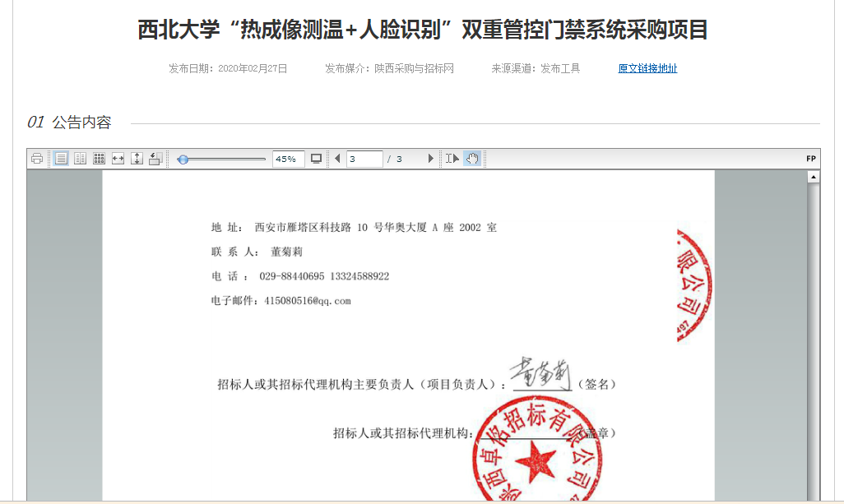Click the page number field
This screenshot has width=844, height=504.
[364, 159]
